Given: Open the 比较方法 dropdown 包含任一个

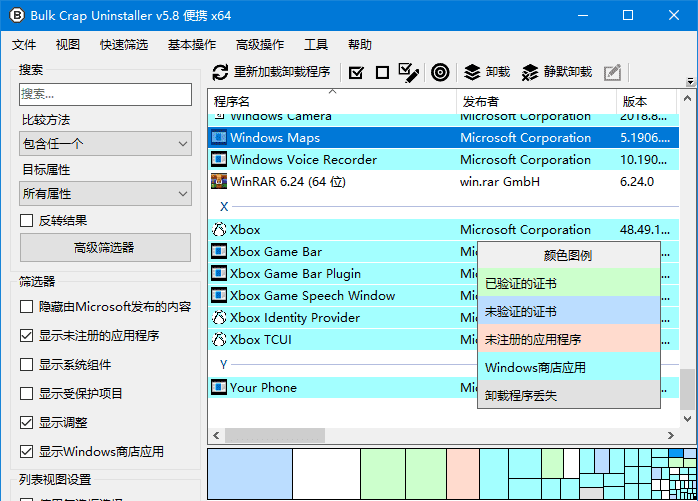Looking at the screenshot, I should point(106,143).
